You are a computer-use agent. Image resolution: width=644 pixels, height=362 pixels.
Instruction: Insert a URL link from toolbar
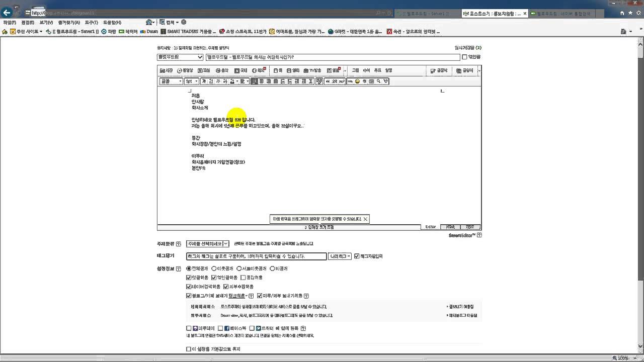[350, 81]
